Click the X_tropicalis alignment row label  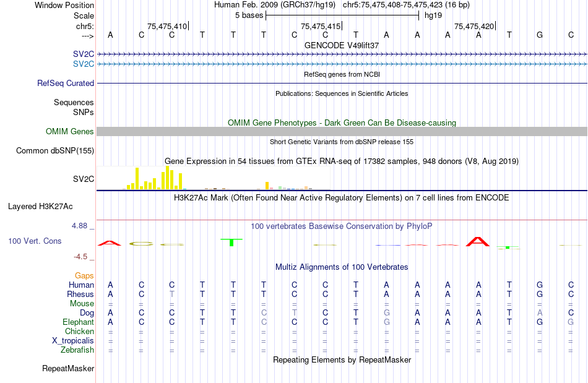[73, 341]
